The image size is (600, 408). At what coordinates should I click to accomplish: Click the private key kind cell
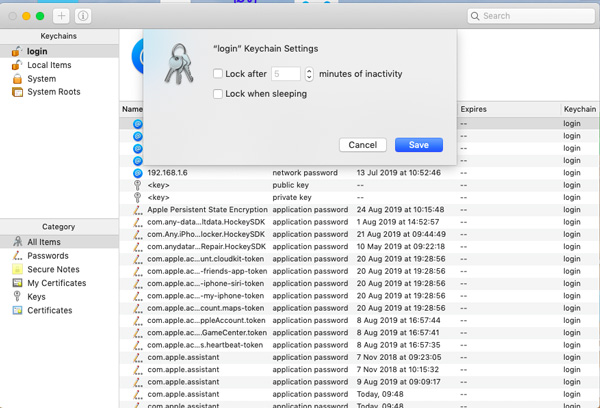(x=292, y=197)
